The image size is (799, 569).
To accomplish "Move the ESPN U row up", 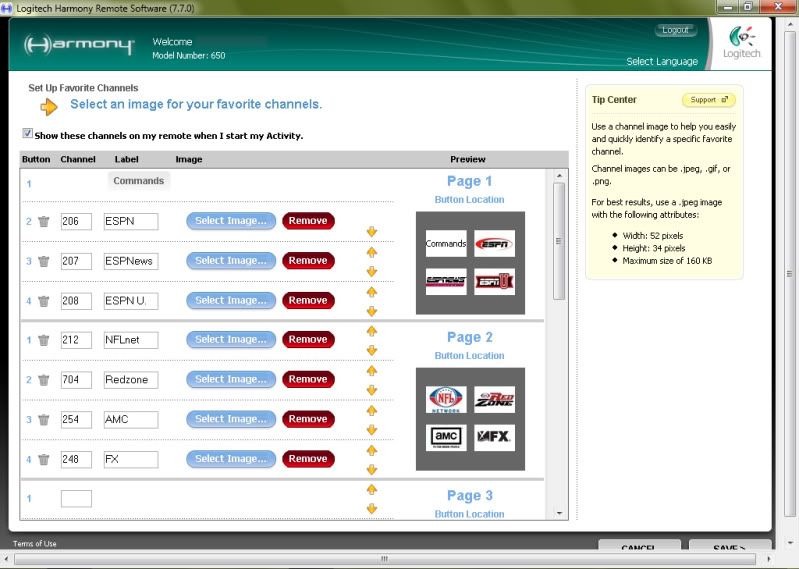I will point(372,291).
